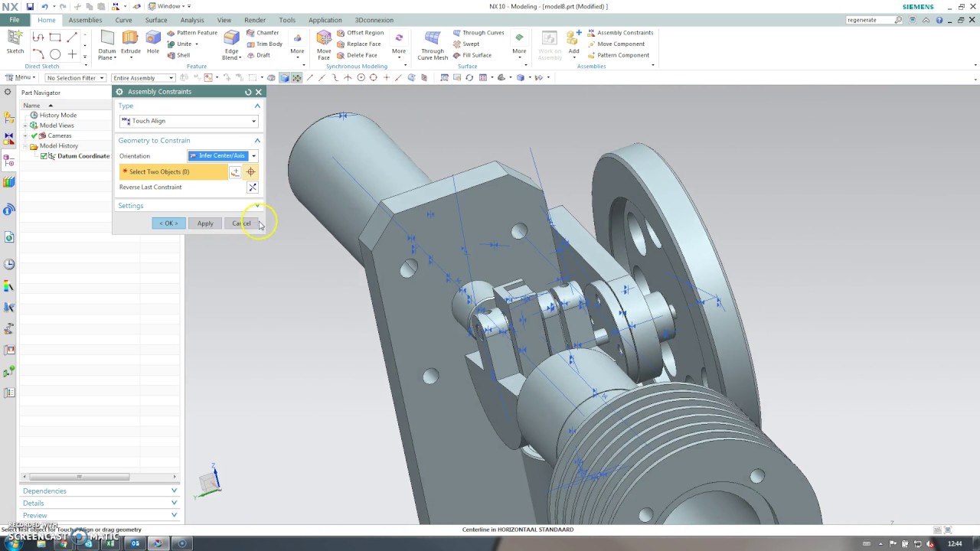This screenshot has height=551, width=980.
Task: Click the OK button in Assembly Constraints
Action: click(168, 223)
